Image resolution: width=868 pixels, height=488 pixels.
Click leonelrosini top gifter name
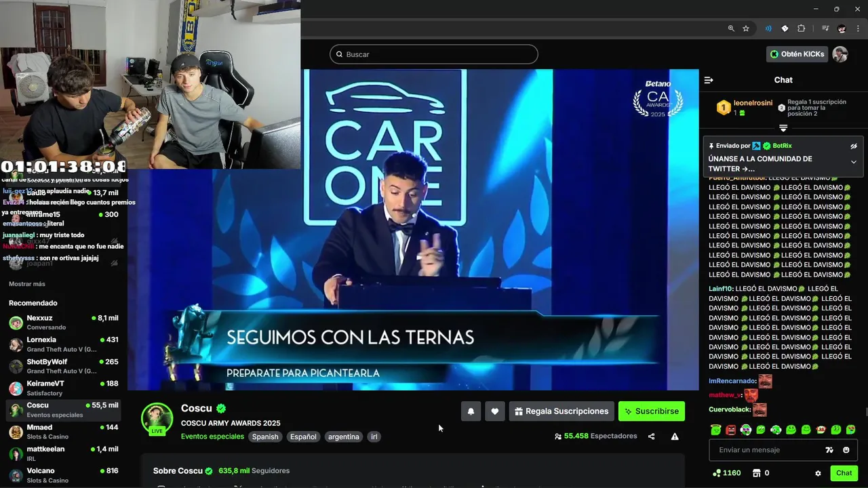pos(753,103)
